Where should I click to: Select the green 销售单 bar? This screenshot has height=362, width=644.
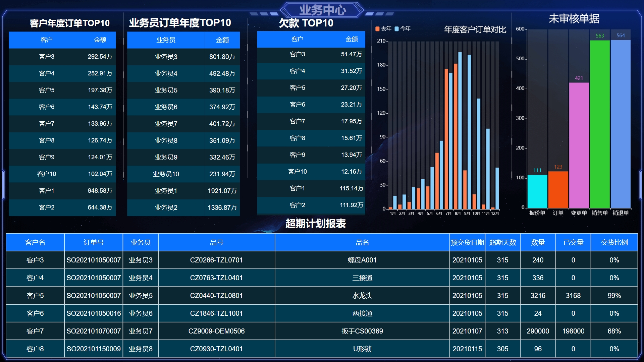600,124
